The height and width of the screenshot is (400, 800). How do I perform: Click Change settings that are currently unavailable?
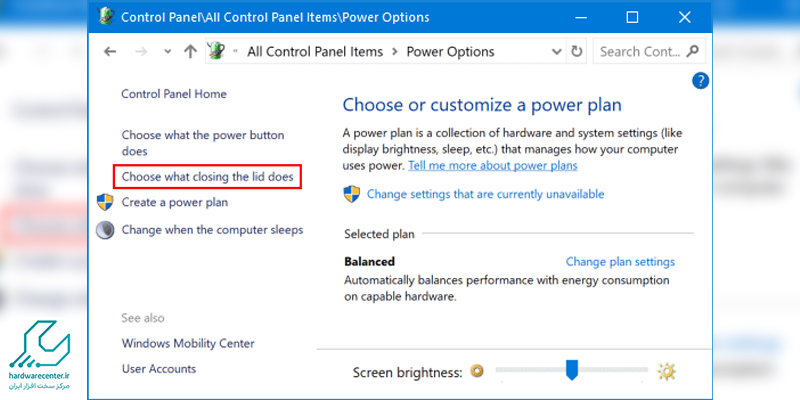coord(485,194)
